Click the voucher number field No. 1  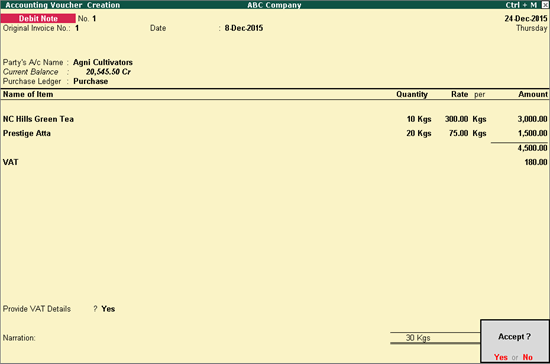pos(87,19)
